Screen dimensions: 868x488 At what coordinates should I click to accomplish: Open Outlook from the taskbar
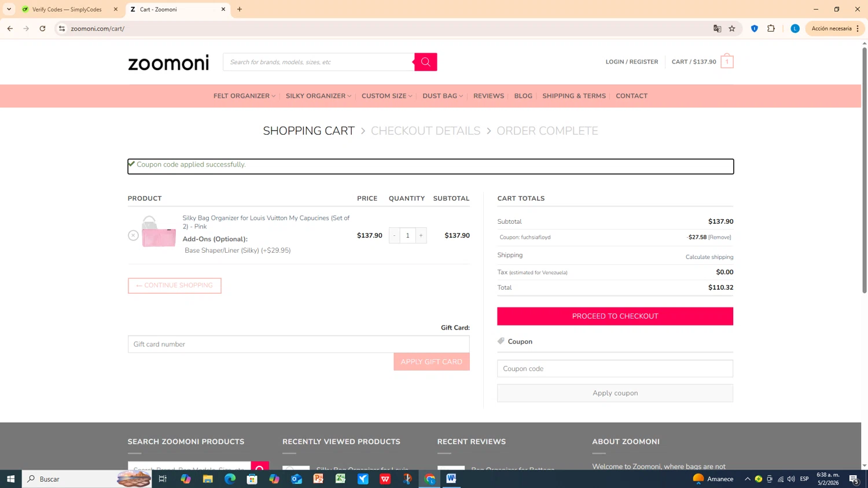tap(296, 479)
